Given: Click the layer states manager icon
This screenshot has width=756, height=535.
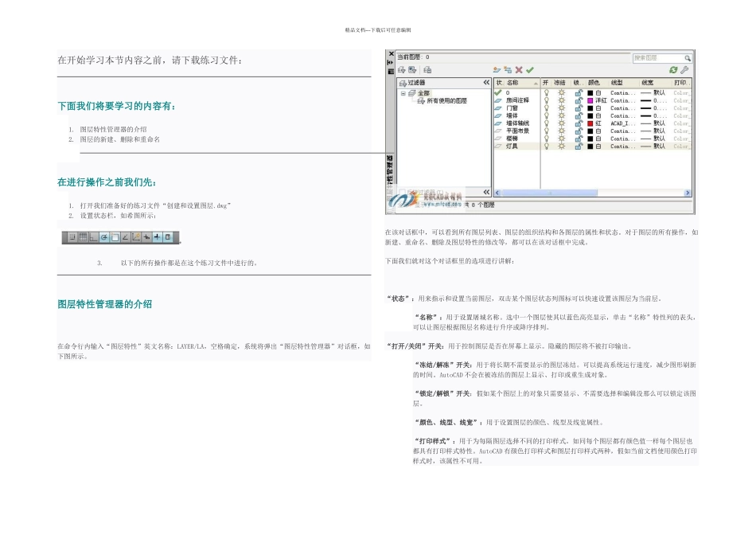Looking at the screenshot, I should pyautogui.click(x=427, y=70).
